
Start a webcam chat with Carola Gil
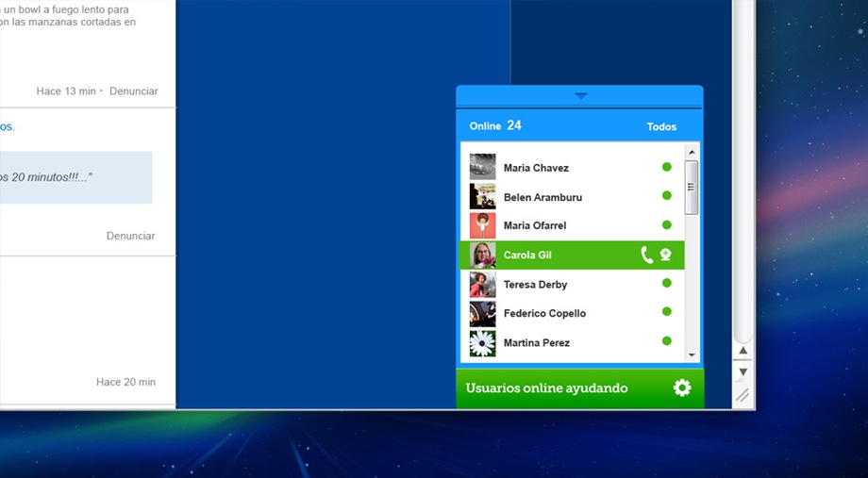[x=665, y=255]
